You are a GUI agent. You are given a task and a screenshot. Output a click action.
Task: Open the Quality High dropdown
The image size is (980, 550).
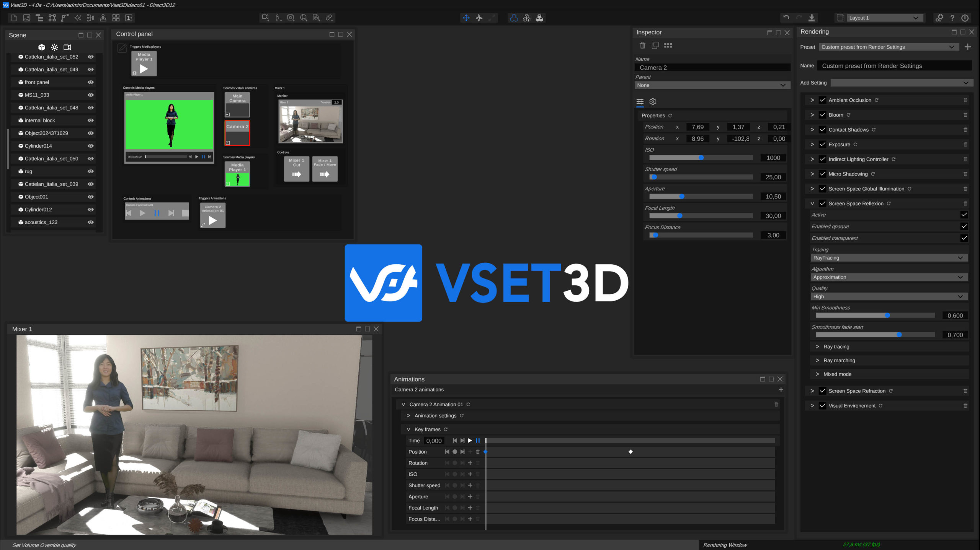click(x=889, y=296)
